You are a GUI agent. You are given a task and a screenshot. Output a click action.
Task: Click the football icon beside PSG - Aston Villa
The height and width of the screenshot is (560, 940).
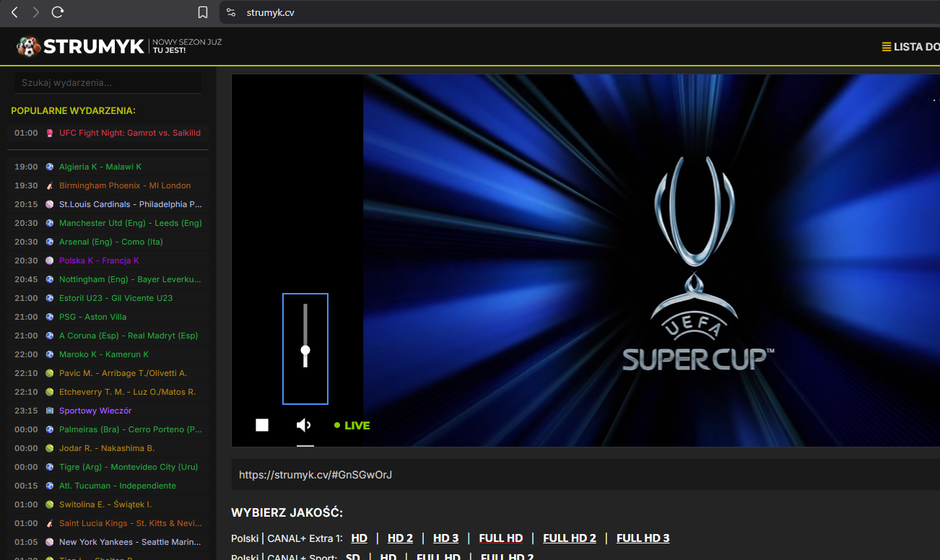click(x=50, y=317)
